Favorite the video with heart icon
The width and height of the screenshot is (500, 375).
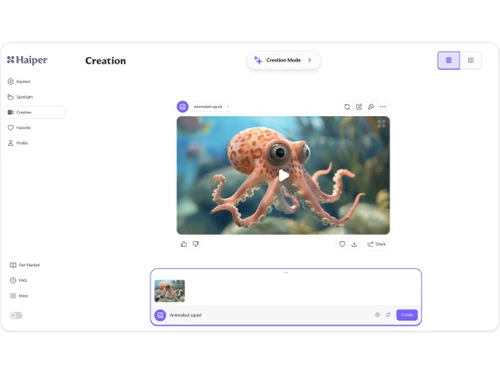click(342, 244)
